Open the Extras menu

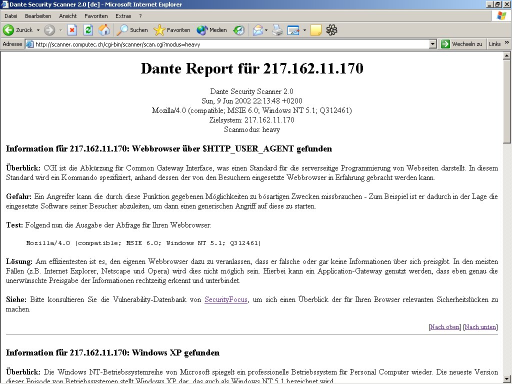[x=123, y=16]
